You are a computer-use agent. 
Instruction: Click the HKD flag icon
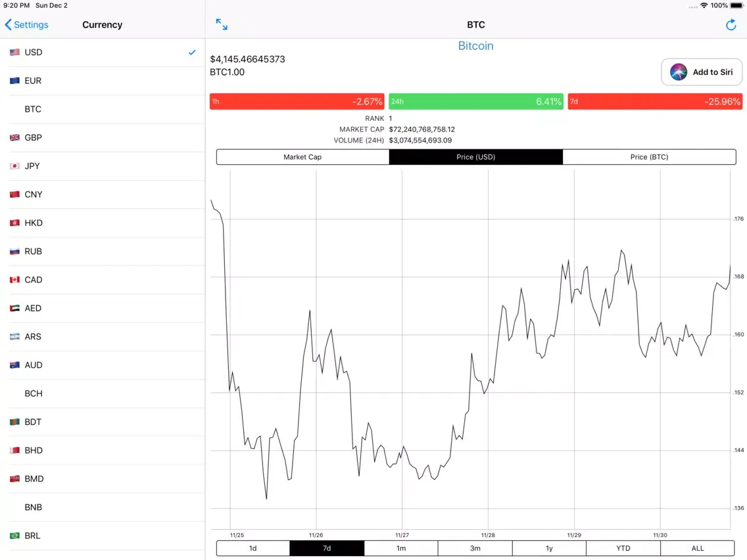pyautogui.click(x=14, y=223)
